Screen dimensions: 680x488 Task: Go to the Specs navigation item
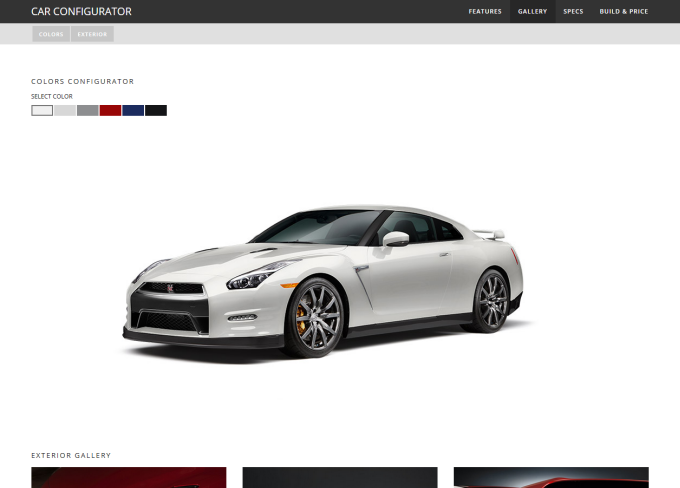(573, 11)
